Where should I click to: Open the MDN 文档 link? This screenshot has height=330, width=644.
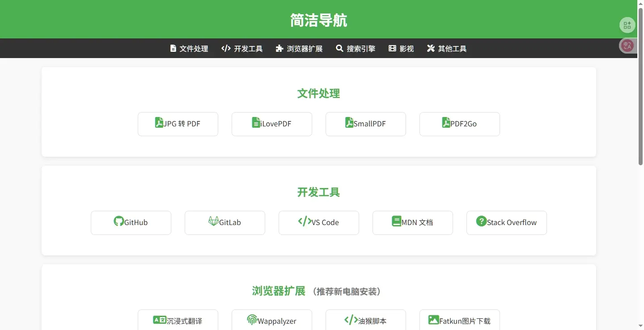tap(413, 222)
